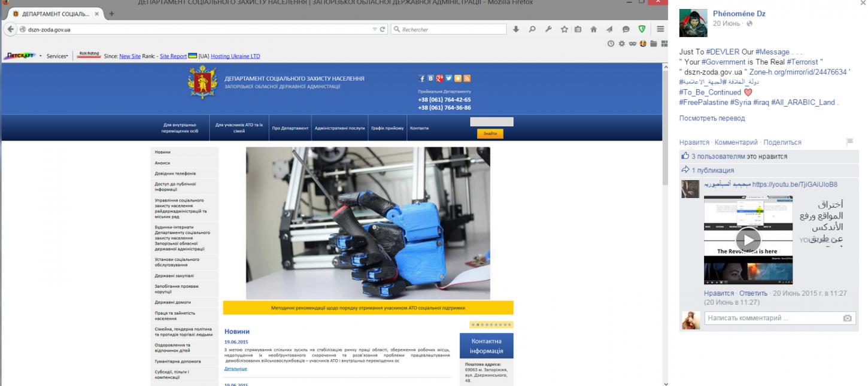
Task: Open 'Адміністративні послуги' menu item
Action: pos(339,128)
